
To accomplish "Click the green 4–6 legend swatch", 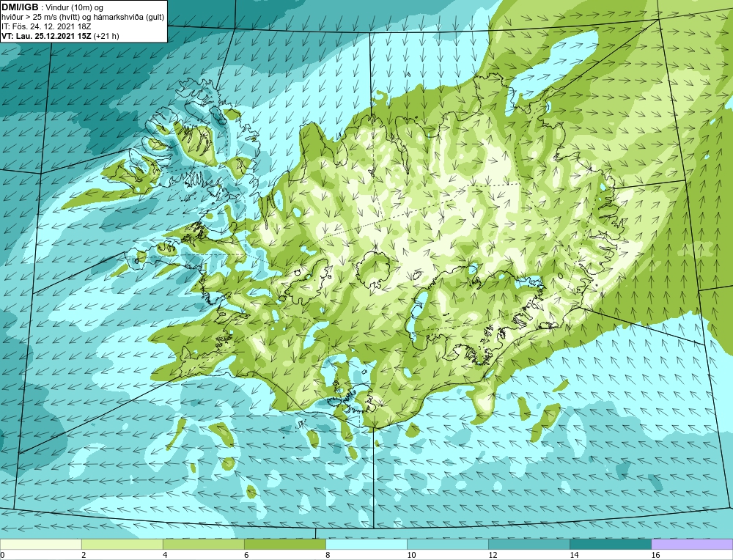I will point(203,544).
